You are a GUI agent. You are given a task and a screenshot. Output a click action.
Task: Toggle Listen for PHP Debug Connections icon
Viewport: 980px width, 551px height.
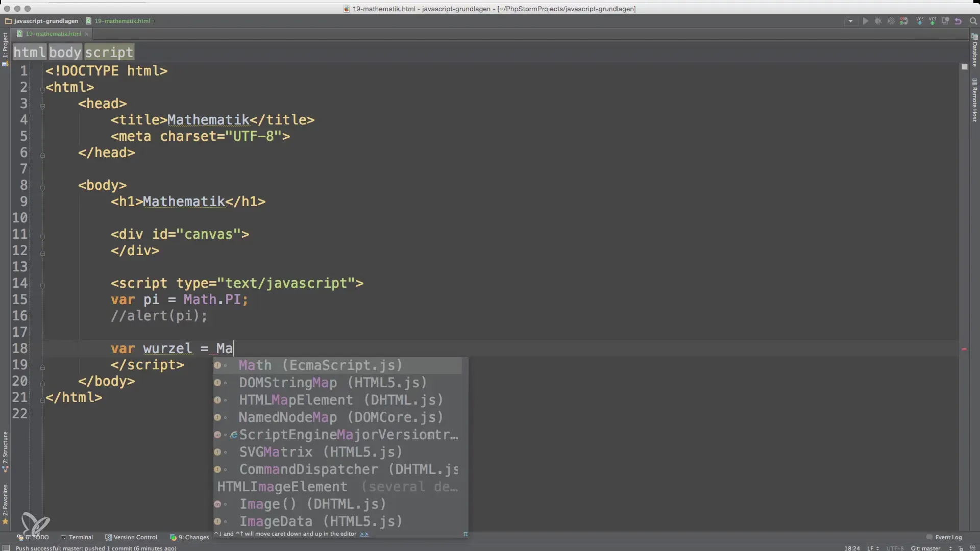[x=904, y=21]
